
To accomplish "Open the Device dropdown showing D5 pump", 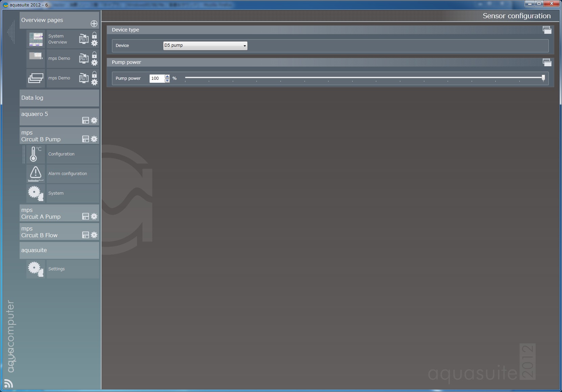I will [x=205, y=46].
